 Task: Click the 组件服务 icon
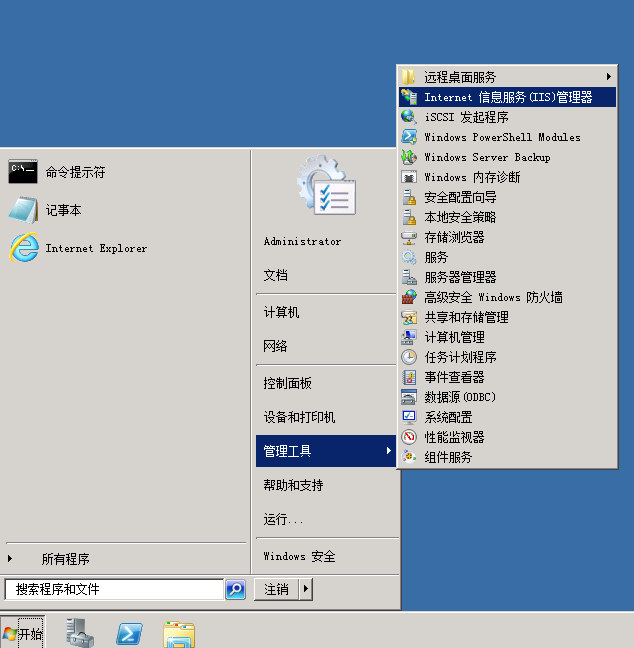tap(409, 457)
